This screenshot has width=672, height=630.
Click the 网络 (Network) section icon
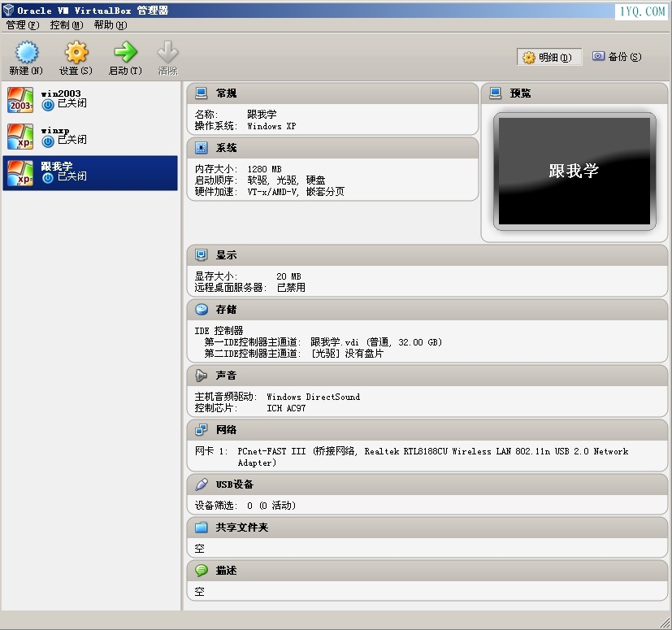[201, 429]
